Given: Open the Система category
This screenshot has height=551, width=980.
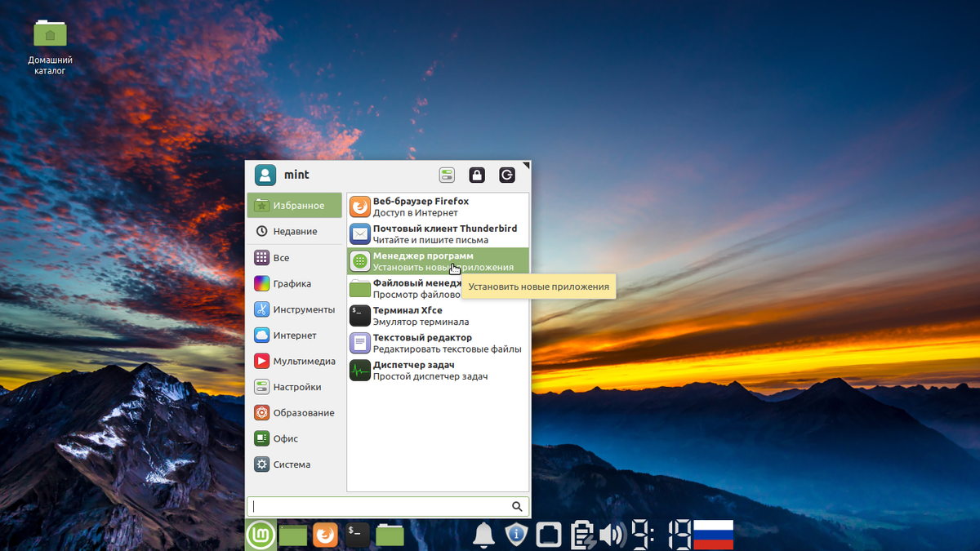Looking at the screenshot, I should [x=295, y=464].
